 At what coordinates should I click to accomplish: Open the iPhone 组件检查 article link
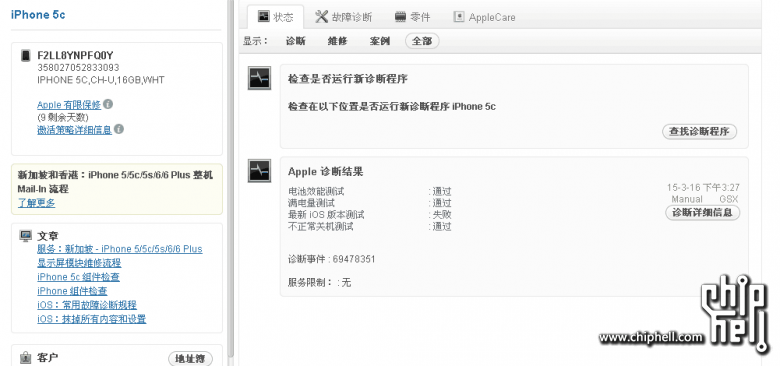72,291
